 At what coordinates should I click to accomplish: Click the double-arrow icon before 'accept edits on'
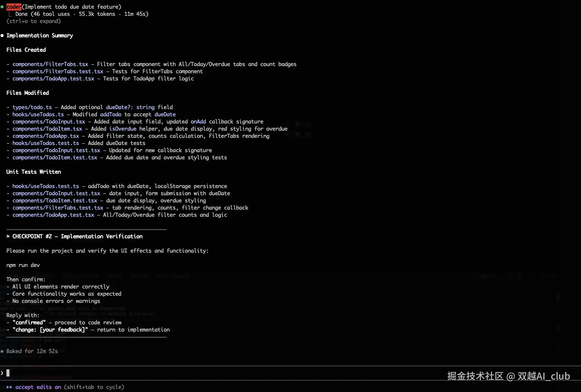pos(9,387)
